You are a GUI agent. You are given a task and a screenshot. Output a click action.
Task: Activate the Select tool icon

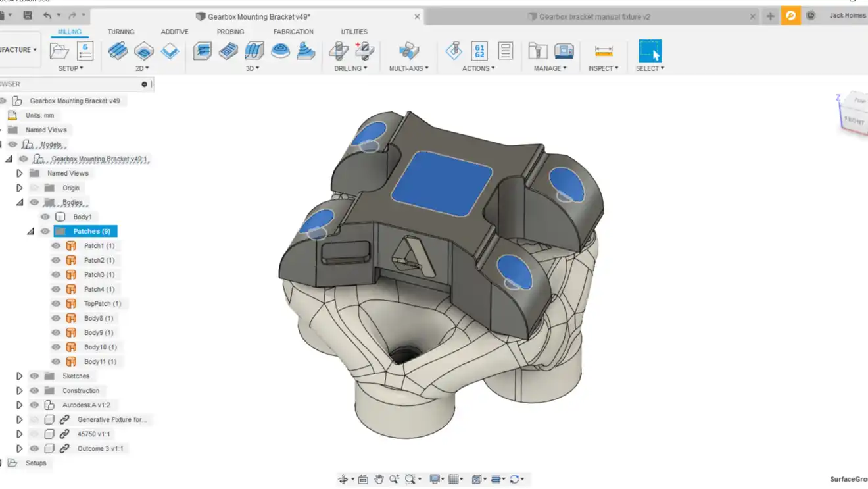pyautogui.click(x=650, y=51)
